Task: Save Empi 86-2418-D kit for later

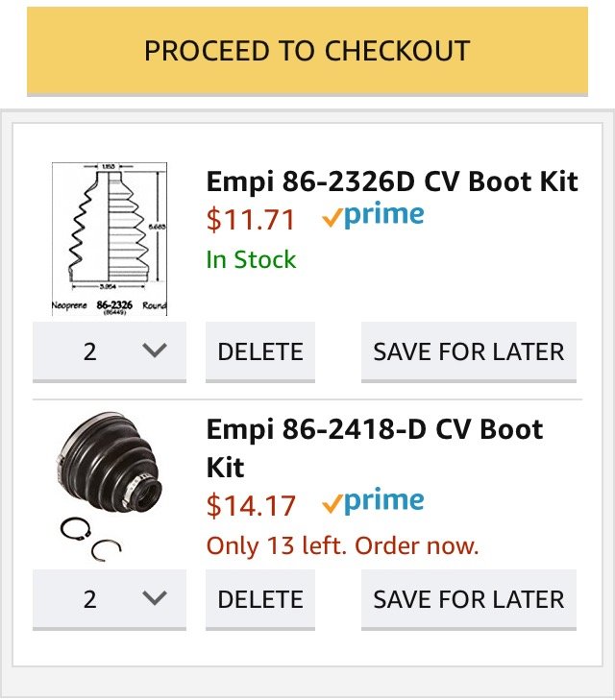Action: tap(469, 599)
